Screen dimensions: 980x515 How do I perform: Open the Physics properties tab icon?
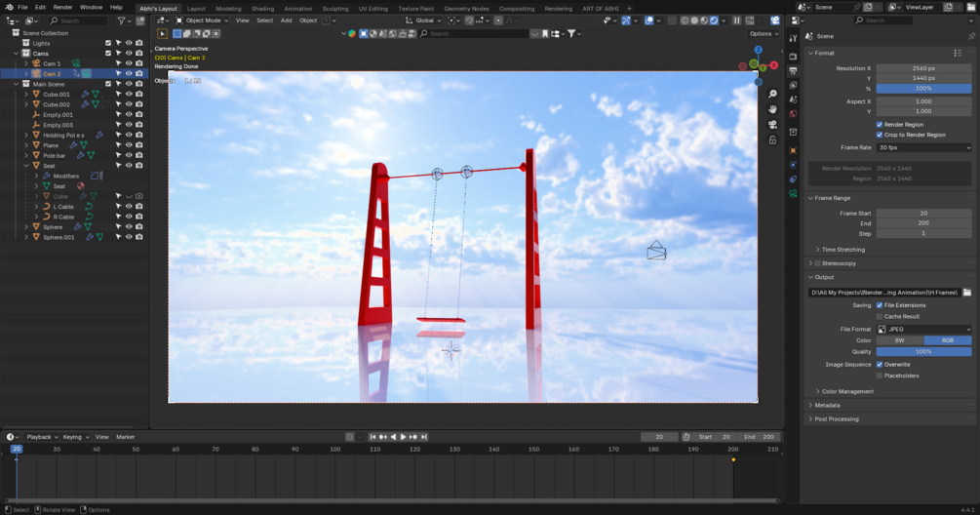click(793, 165)
